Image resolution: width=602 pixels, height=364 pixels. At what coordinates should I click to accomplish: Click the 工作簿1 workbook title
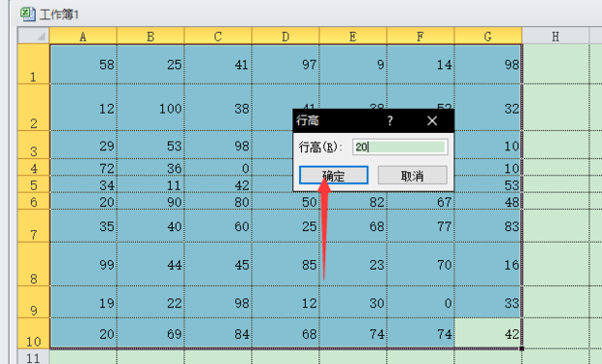pos(58,15)
